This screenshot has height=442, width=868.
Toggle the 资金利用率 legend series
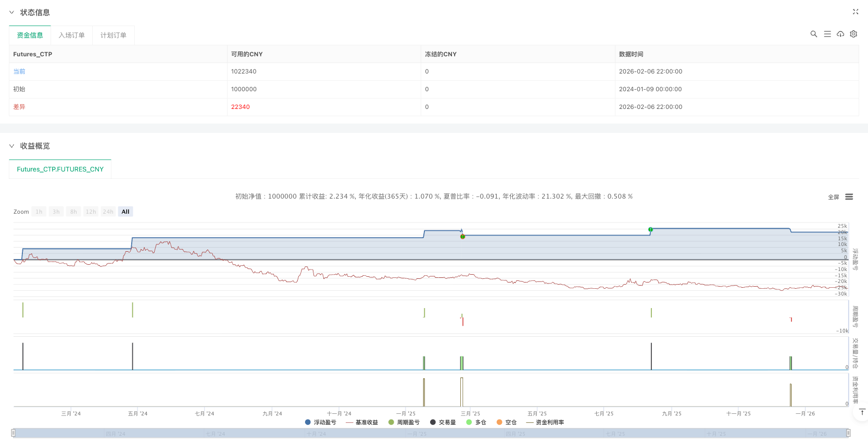[545, 422]
